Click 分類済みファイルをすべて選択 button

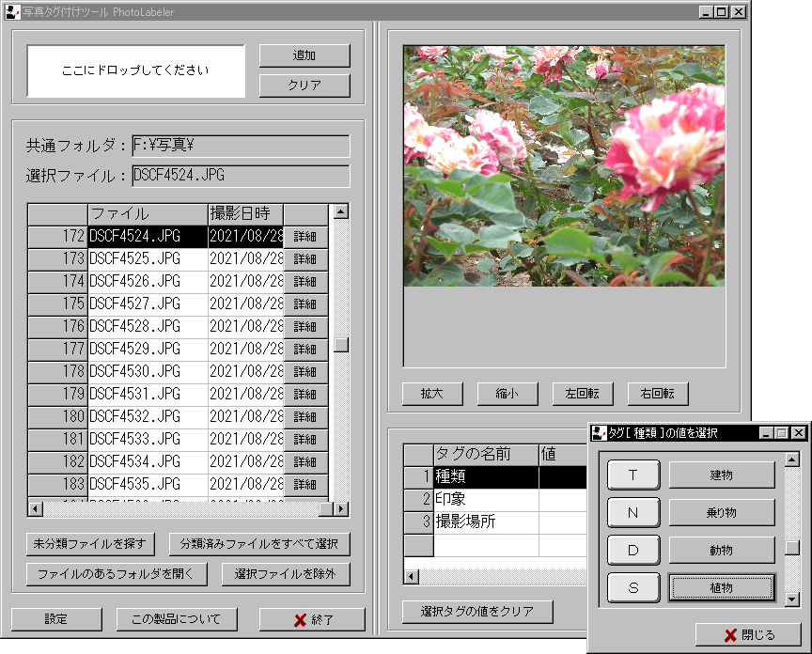click(259, 544)
